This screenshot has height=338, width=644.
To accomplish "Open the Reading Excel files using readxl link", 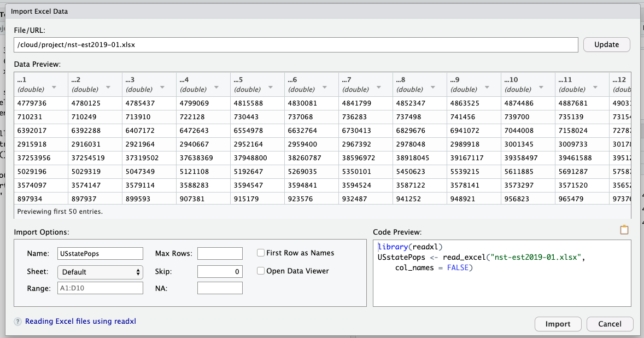I will pyautogui.click(x=80, y=322).
